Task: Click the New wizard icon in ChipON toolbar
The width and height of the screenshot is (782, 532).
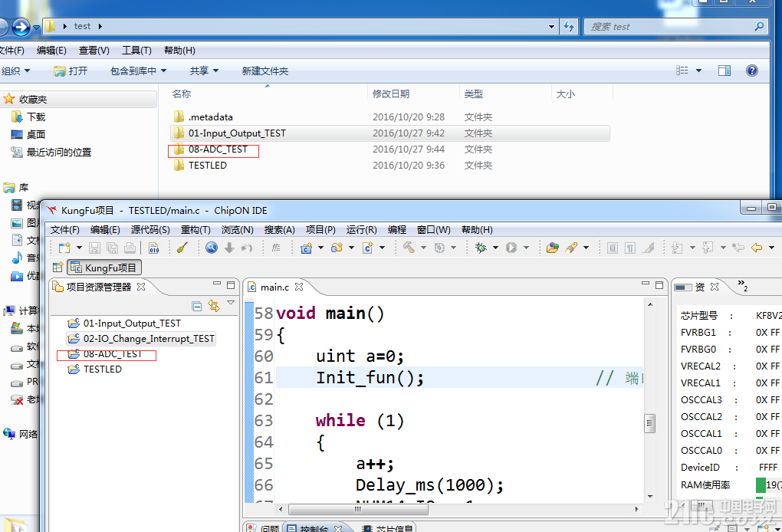Action: pyautogui.click(x=65, y=248)
